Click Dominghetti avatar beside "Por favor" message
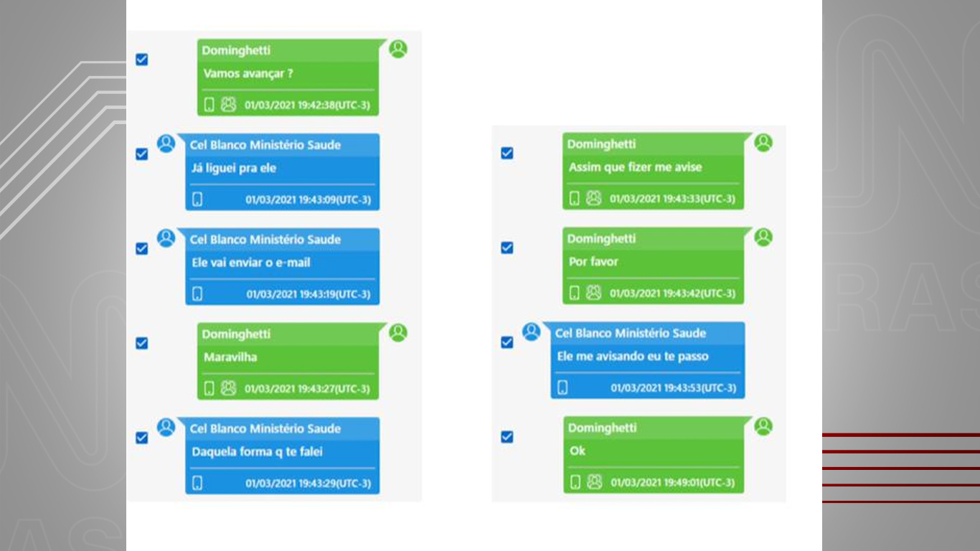 [x=763, y=237]
